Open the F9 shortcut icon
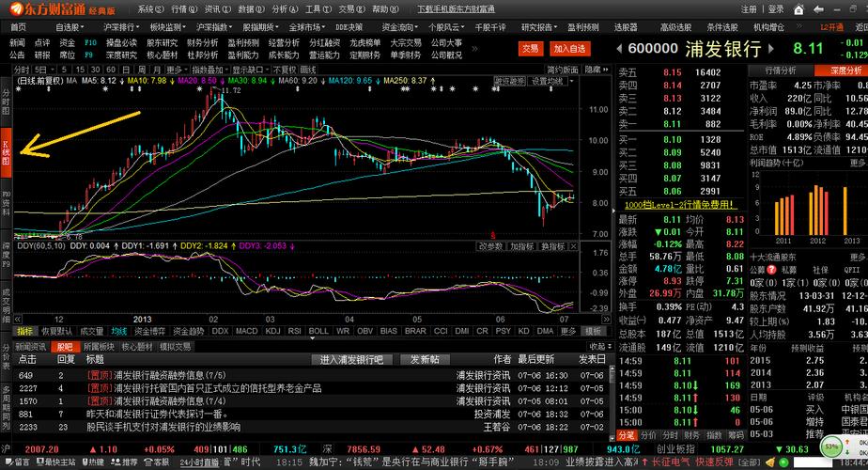The image size is (868, 470). pos(89,55)
